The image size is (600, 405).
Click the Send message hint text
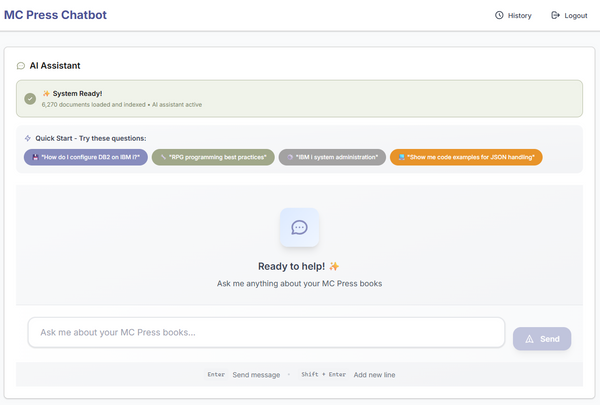pos(256,375)
